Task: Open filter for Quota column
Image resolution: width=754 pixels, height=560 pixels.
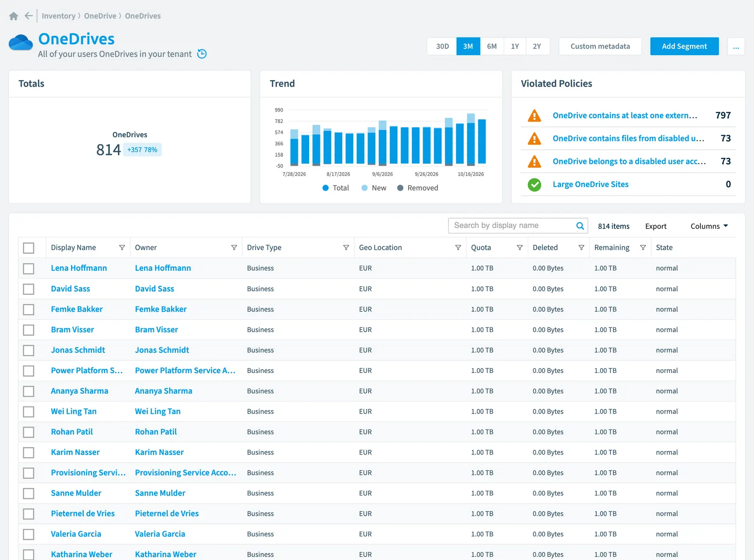Action: coord(520,248)
